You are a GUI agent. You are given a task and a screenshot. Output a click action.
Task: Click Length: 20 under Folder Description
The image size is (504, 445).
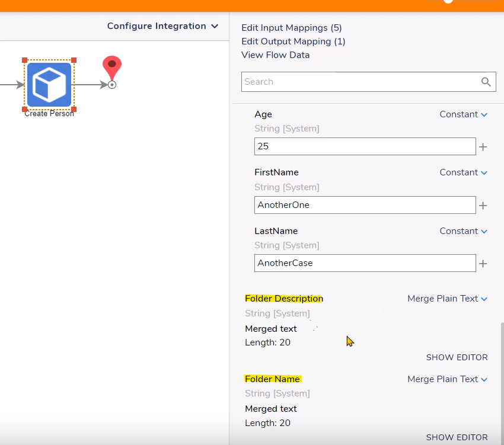pyautogui.click(x=267, y=342)
